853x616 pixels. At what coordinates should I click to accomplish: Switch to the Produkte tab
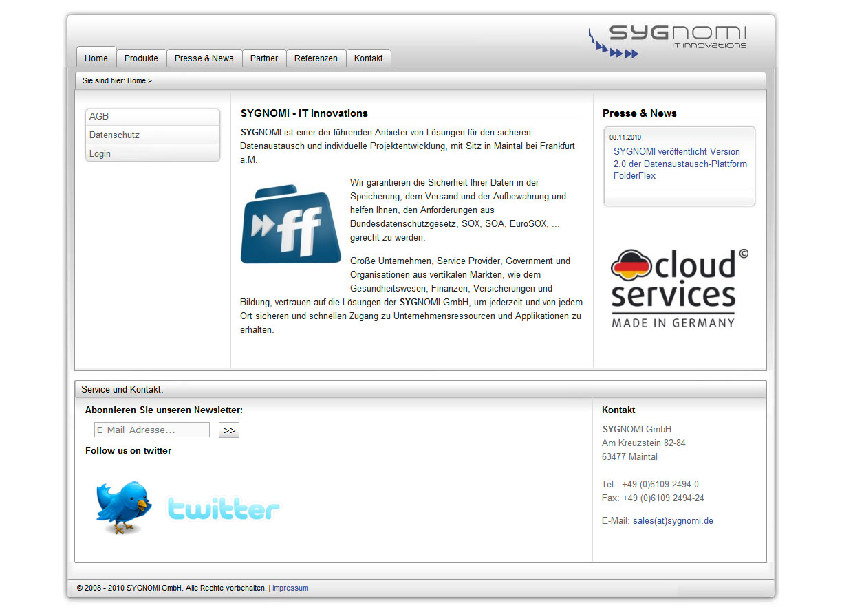click(141, 58)
